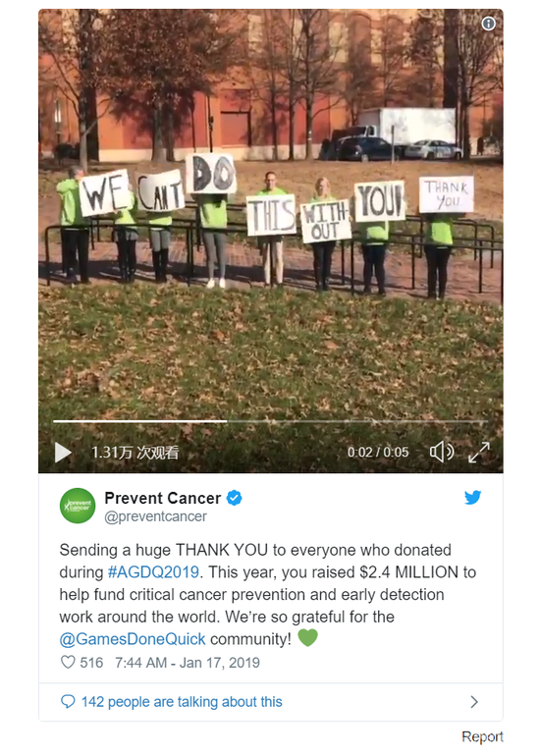Image resolution: width=540 pixels, height=756 pixels.
Task: Play the embedded video
Action: 63,453
